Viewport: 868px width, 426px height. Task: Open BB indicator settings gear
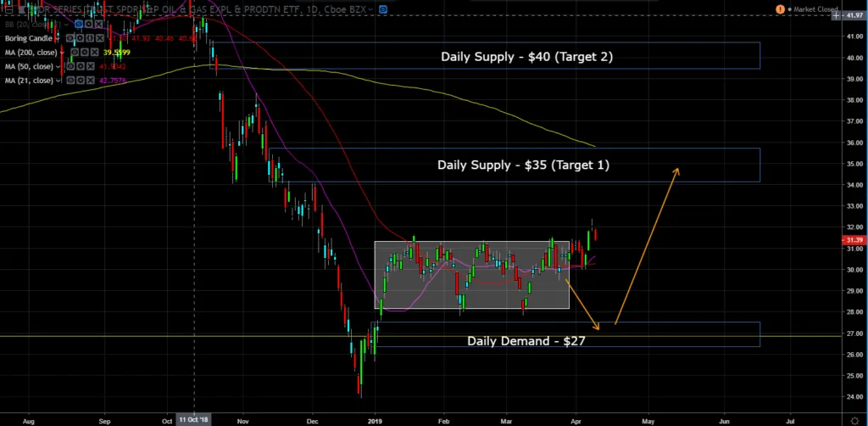88,25
